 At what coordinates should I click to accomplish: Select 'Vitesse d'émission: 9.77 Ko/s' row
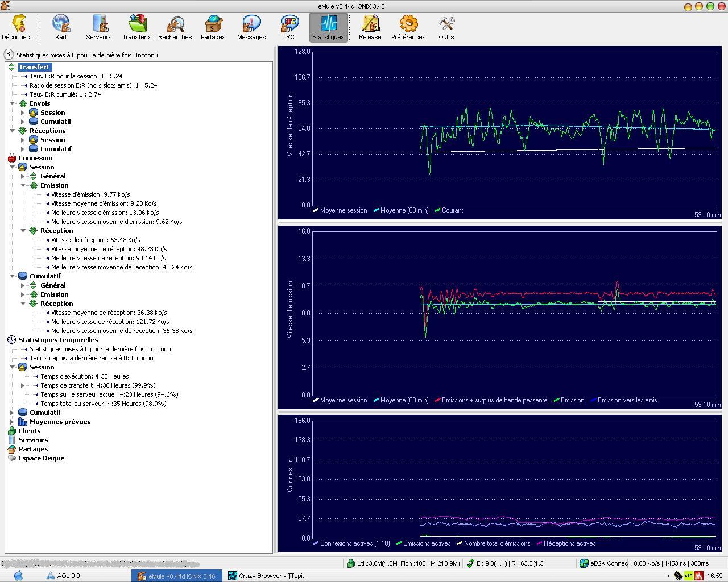[90, 194]
